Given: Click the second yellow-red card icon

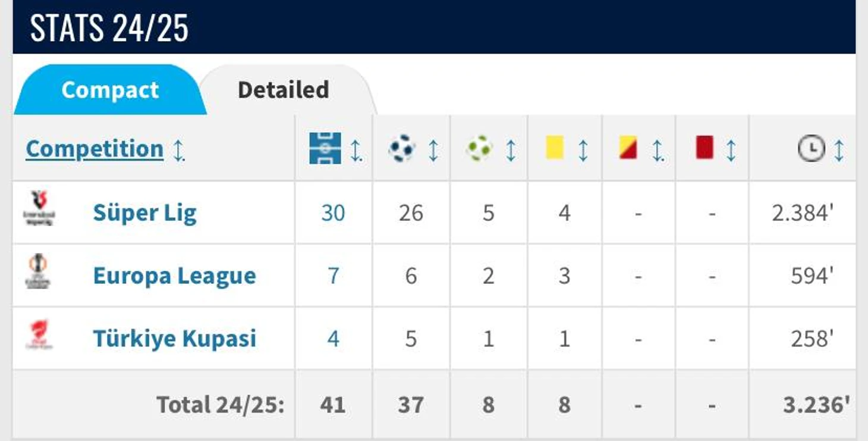Looking at the screenshot, I should (x=628, y=148).
